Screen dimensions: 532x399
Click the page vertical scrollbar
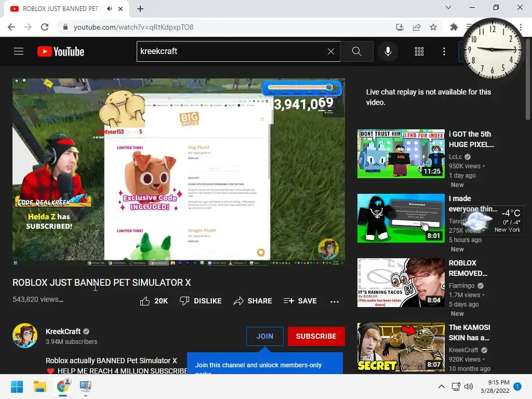(528, 79)
